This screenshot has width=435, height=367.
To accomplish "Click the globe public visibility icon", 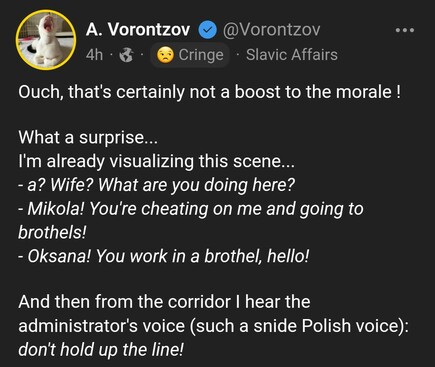I will click(x=126, y=55).
